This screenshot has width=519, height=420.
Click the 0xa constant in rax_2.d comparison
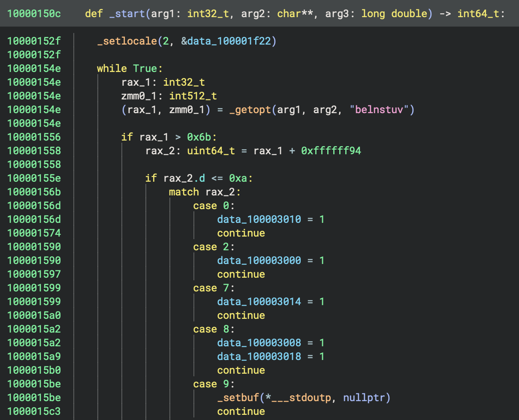tap(238, 178)
